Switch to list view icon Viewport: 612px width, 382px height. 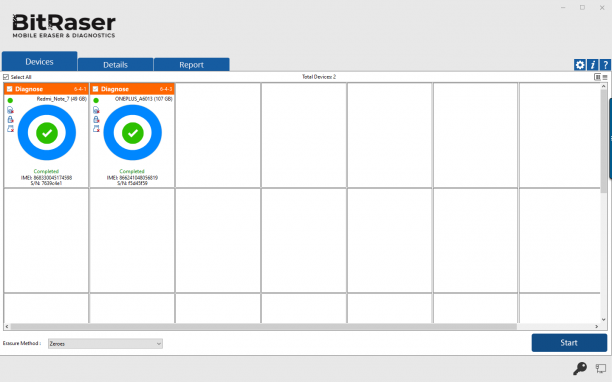click(605, 77)
